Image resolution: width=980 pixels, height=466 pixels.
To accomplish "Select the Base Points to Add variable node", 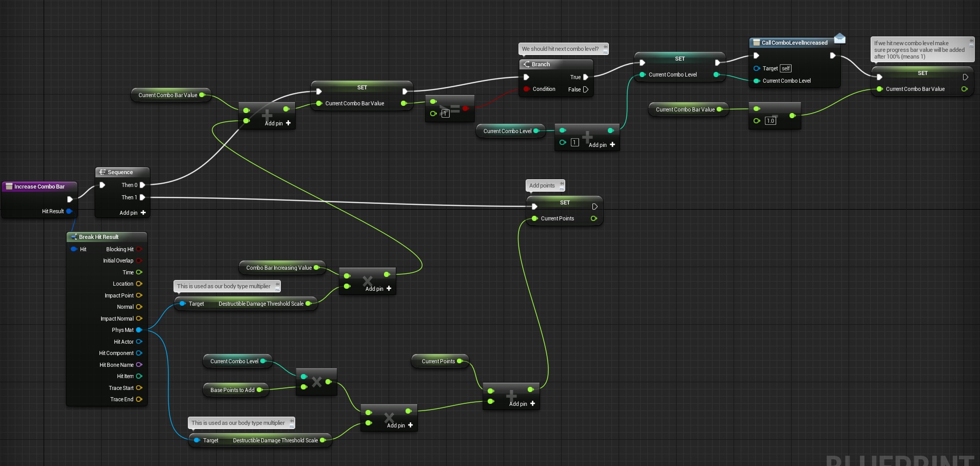I will (236, 390).
